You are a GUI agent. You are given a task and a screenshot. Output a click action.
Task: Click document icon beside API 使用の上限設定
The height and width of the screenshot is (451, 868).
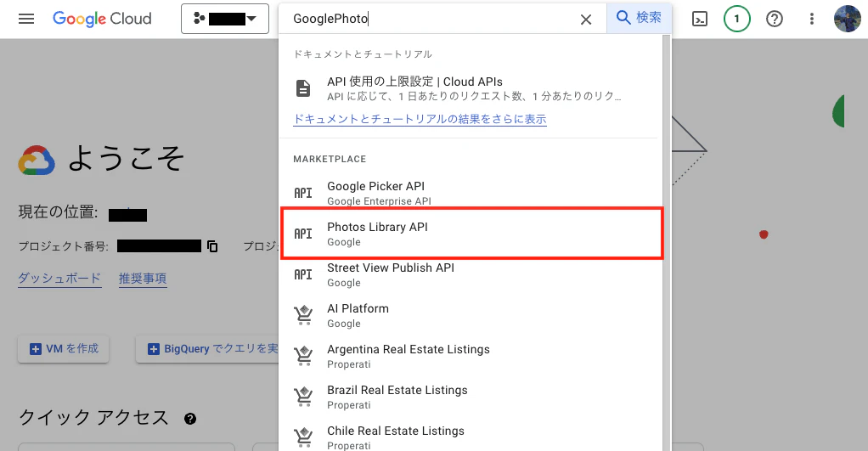[303, 88]
